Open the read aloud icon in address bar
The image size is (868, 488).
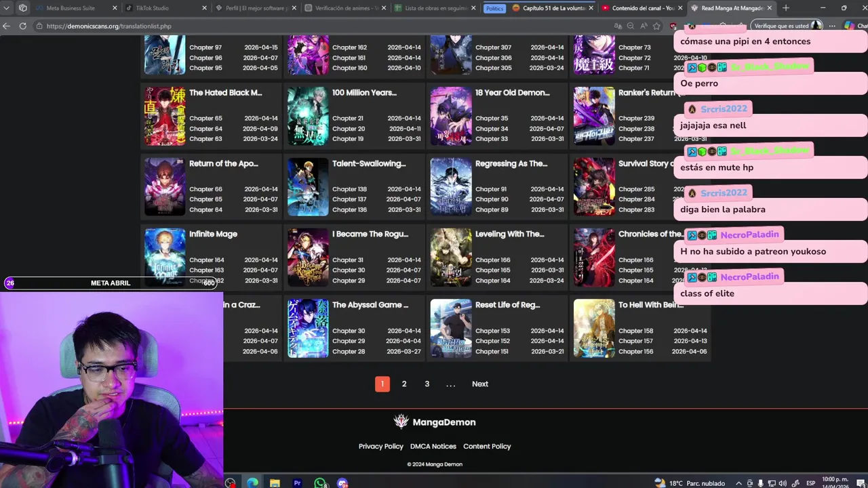pyautogui.click(x=643, y=26)
